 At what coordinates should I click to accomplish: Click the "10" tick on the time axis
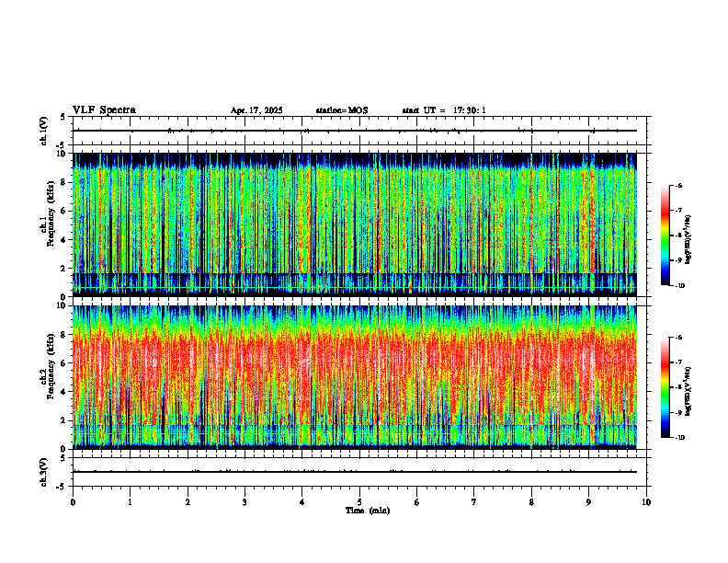point(646,502)
